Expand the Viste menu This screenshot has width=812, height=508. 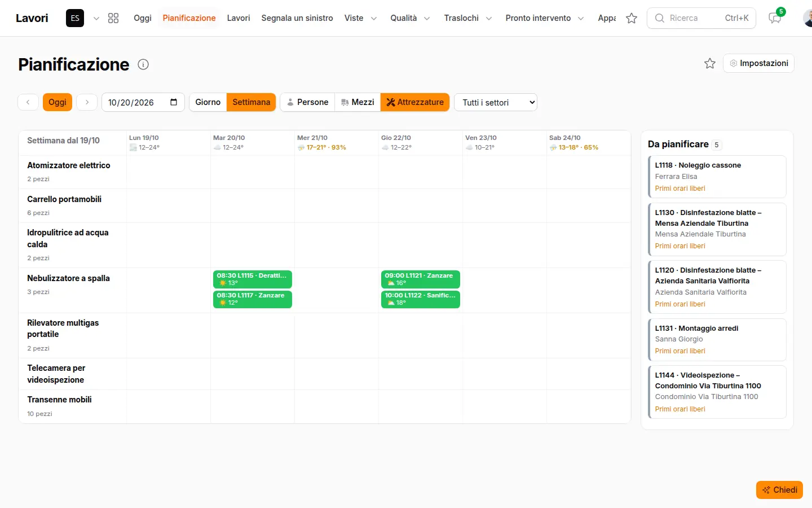360,18
